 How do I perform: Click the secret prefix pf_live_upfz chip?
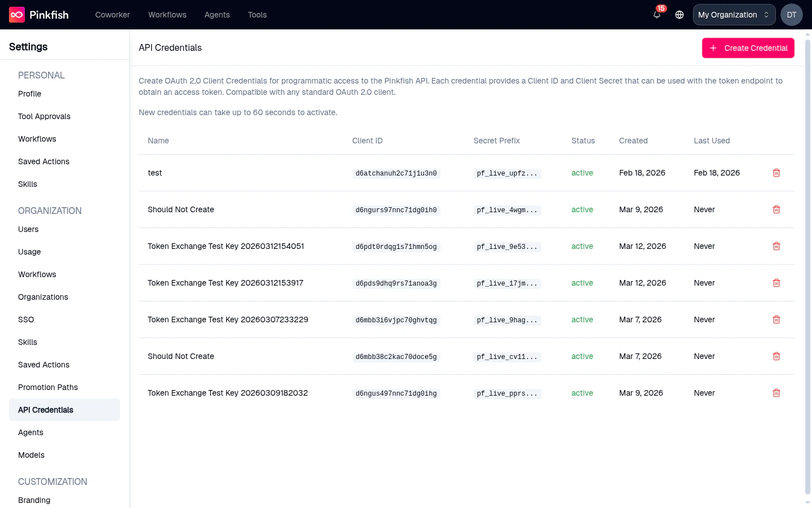pos(507,173)
